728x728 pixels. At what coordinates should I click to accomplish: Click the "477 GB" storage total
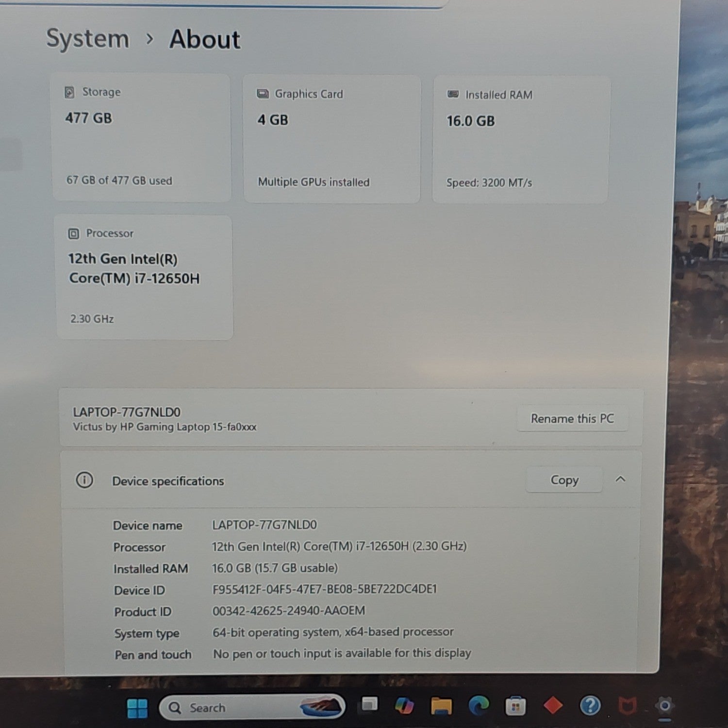(89, 118)
